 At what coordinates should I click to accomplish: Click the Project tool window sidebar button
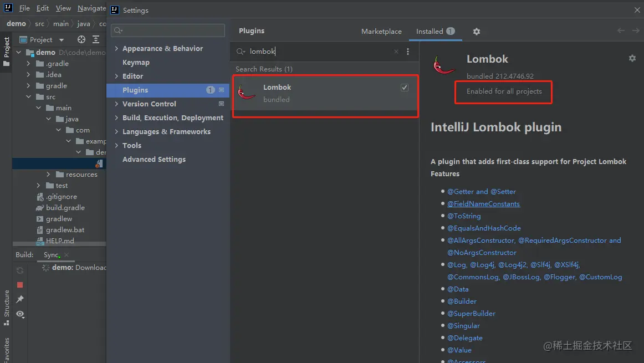[x=6, y=52]
